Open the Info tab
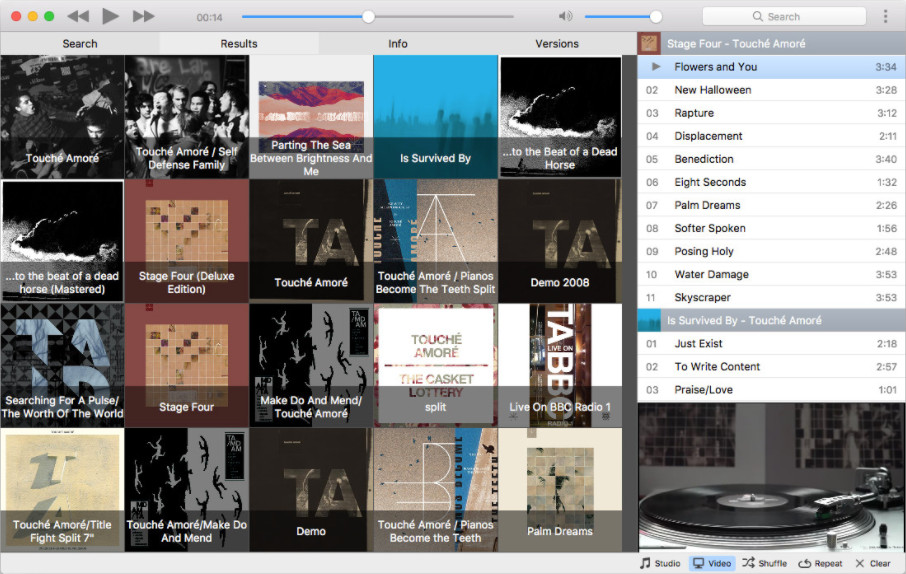 pos(398,43)
